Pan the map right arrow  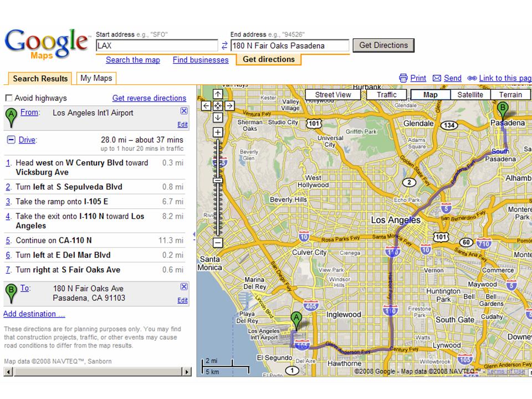pyautogui.click(x=229, y=106)
